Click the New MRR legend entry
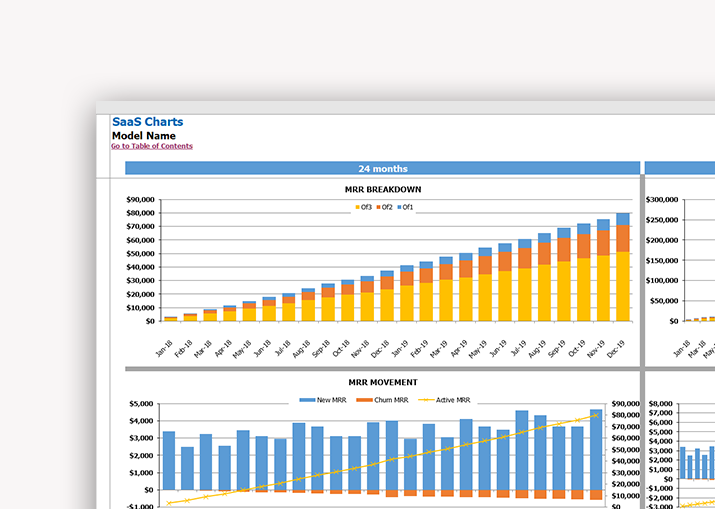Image resolution: width=715 pixels, height=509 pixels. click(326, 400)
